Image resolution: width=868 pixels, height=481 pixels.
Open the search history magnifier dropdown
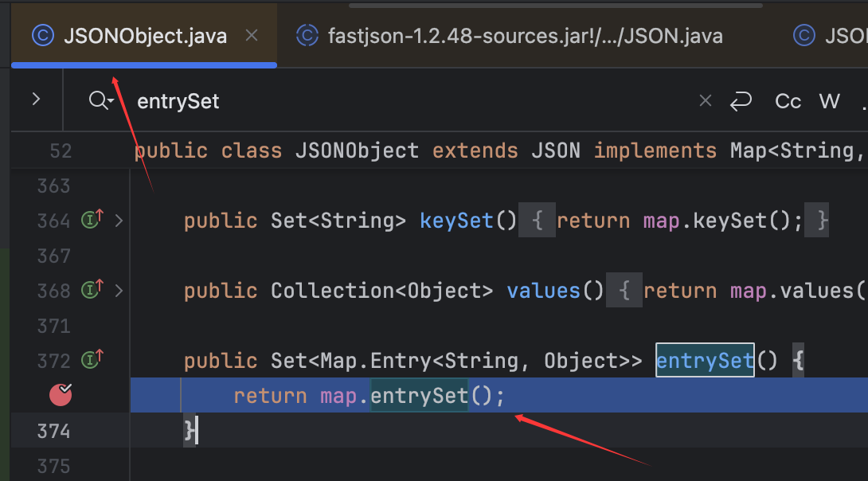click(x=101, y=100)
